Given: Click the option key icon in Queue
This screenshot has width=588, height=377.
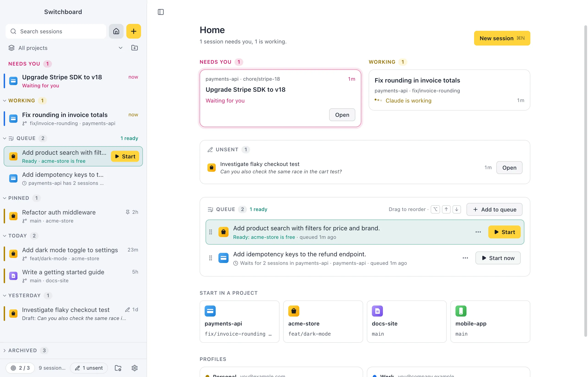Looking at the screenshot, I should (435, 209).
